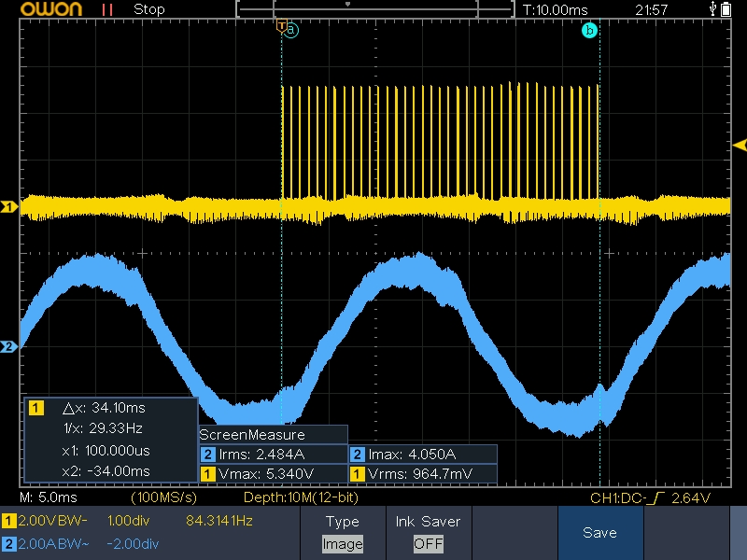Screen dimensions: 747x560
Task: Select cursor b marker
Action: pos(589,31)
